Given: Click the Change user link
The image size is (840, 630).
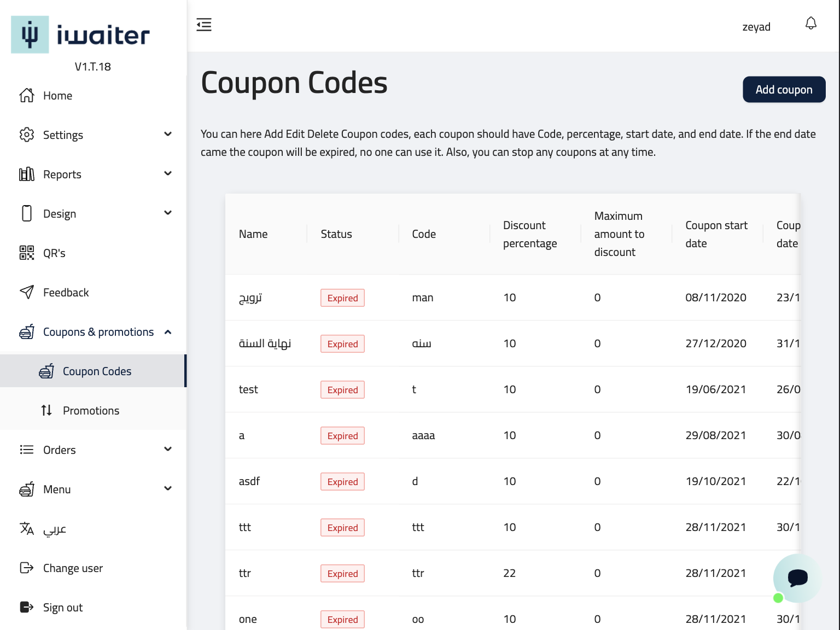Looking at the screenshot, I should pos(73,568).
